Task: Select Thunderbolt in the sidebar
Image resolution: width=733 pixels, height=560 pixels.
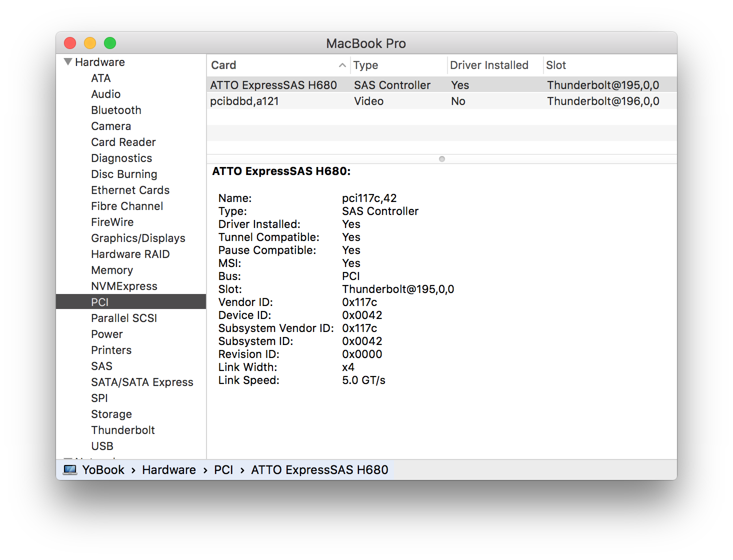Action: [123, 430]
